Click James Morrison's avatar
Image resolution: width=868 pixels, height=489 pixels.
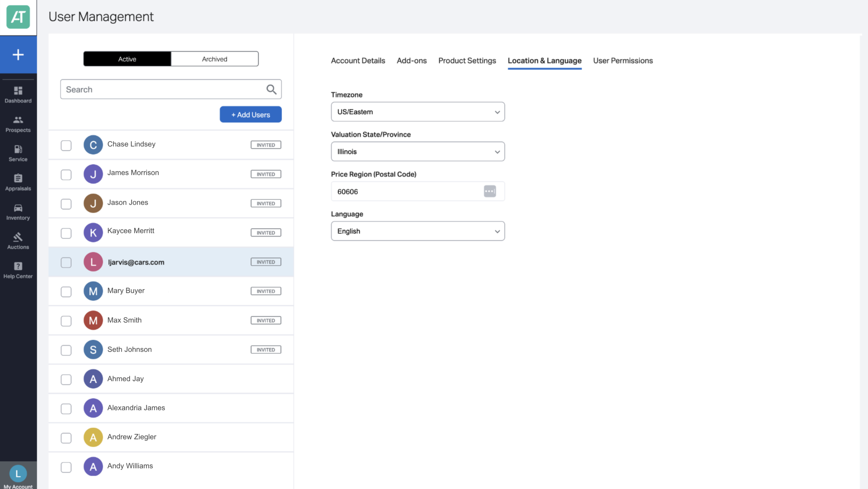click(93, 174)
